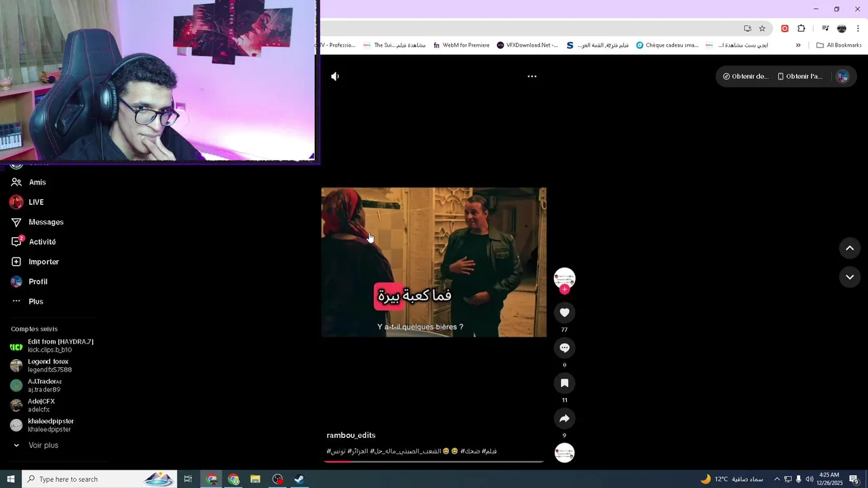
Task: Show more bookmarks with double chevron
Action: tap(798, 45)
